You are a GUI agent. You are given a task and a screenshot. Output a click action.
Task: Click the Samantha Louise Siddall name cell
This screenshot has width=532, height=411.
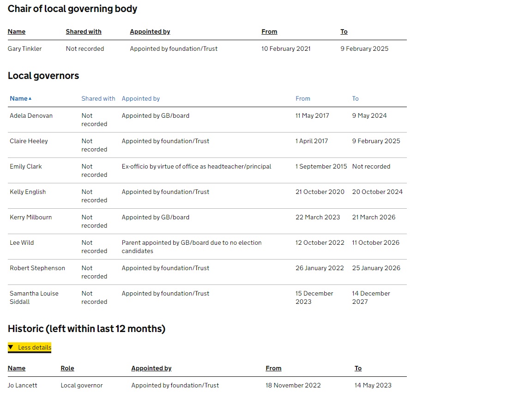[34, 297]
